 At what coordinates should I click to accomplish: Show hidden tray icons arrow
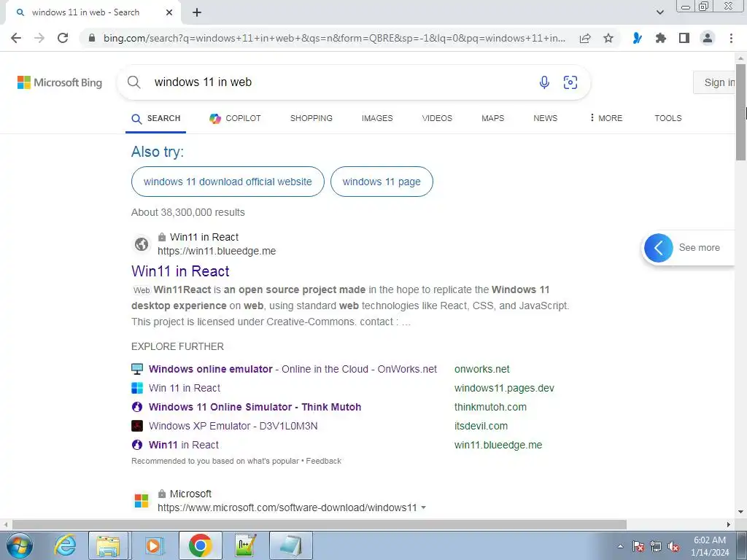[x=620, y=546]
